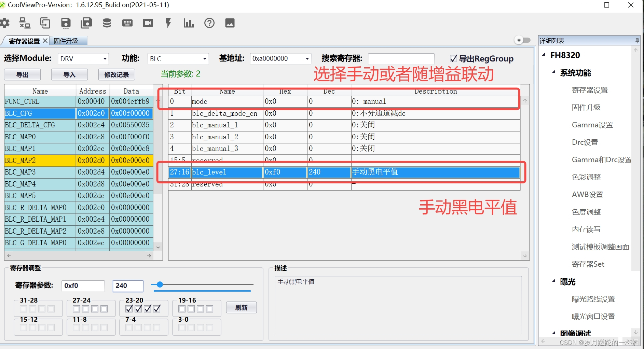Select the FUNC_CTRL register row
The image size is (644, 349).
(79, 101)
